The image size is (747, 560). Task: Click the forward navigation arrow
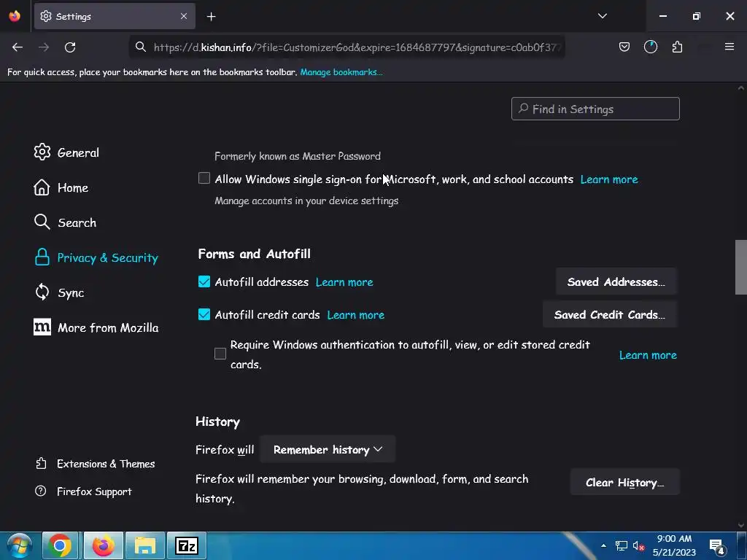pyautogui.click(x=44, y=47)
